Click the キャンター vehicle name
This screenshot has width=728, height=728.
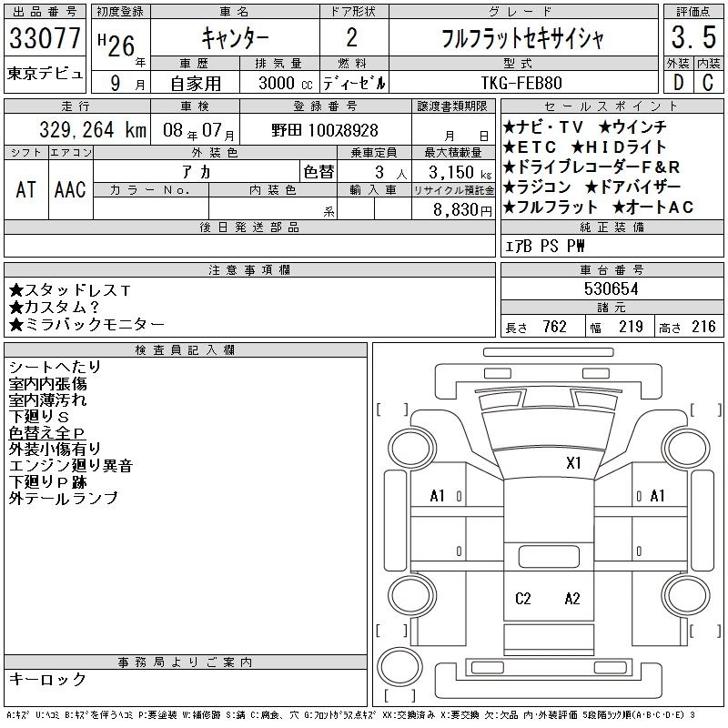coord(235,39)
